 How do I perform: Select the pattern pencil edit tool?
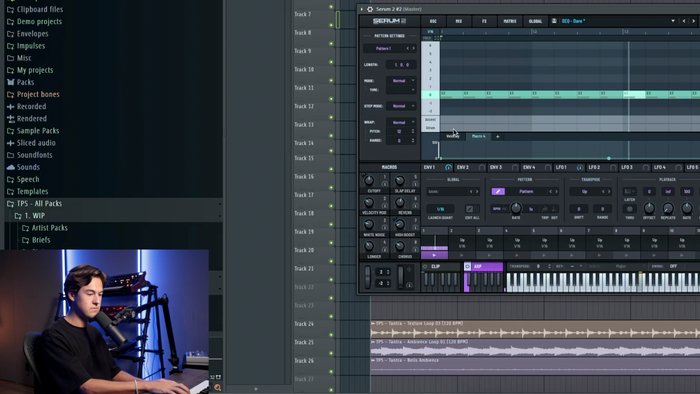pos(498,191)
